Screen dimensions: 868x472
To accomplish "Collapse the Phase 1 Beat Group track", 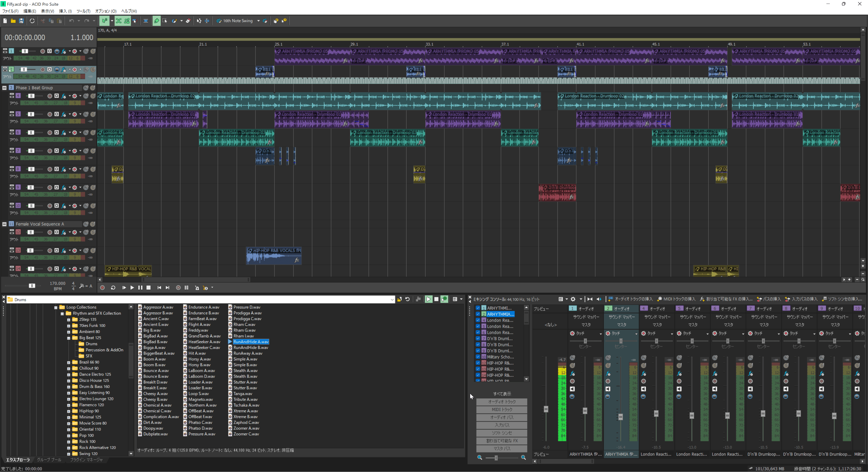I will [x=4, y=88].
